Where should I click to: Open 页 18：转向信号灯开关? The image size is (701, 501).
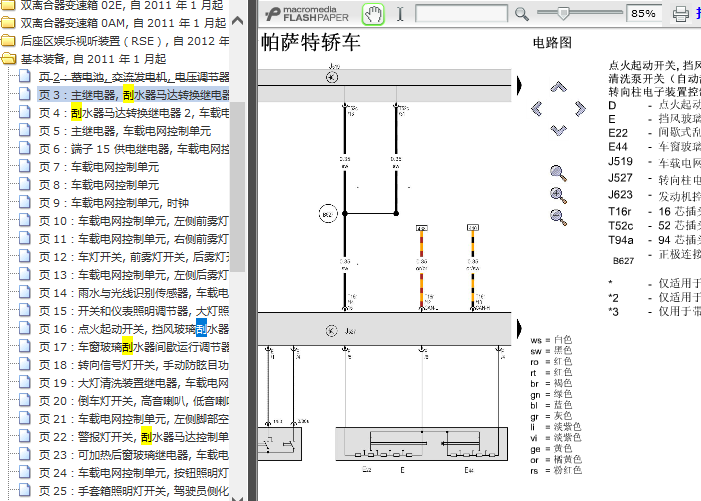(x=134, y=365)
